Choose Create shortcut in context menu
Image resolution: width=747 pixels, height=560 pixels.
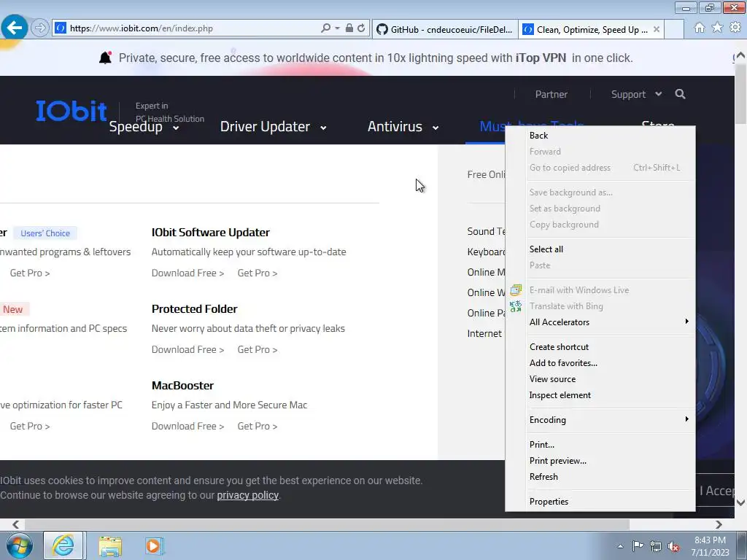[600, 346]
